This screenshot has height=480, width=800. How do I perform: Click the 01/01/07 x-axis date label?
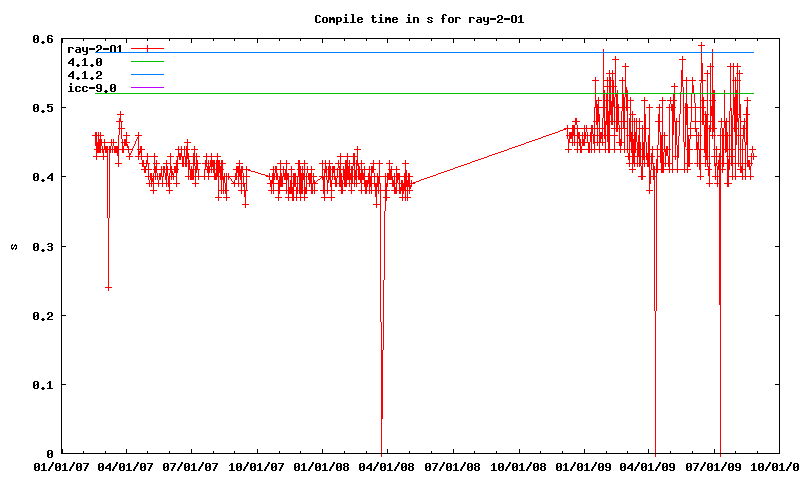[61, 466]
